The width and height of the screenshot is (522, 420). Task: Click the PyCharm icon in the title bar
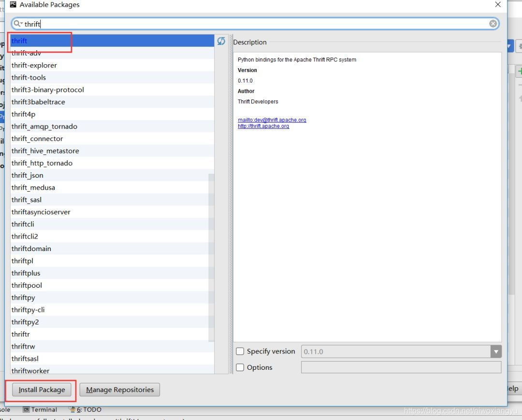(x=13, y=4)
